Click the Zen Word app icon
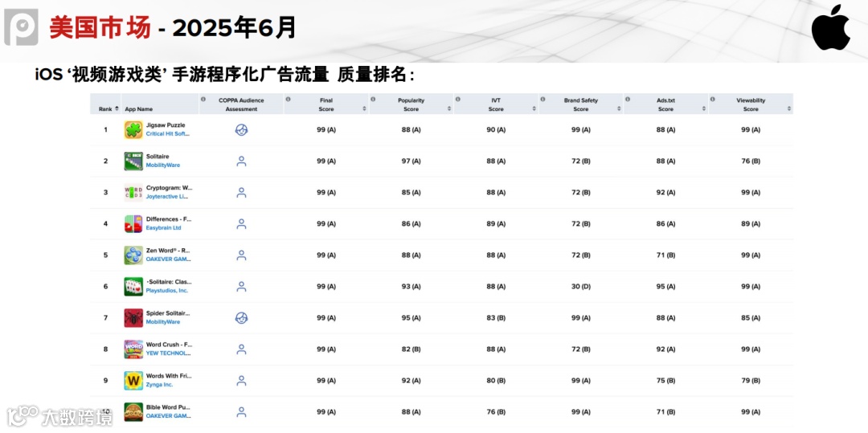 point(133,255)
